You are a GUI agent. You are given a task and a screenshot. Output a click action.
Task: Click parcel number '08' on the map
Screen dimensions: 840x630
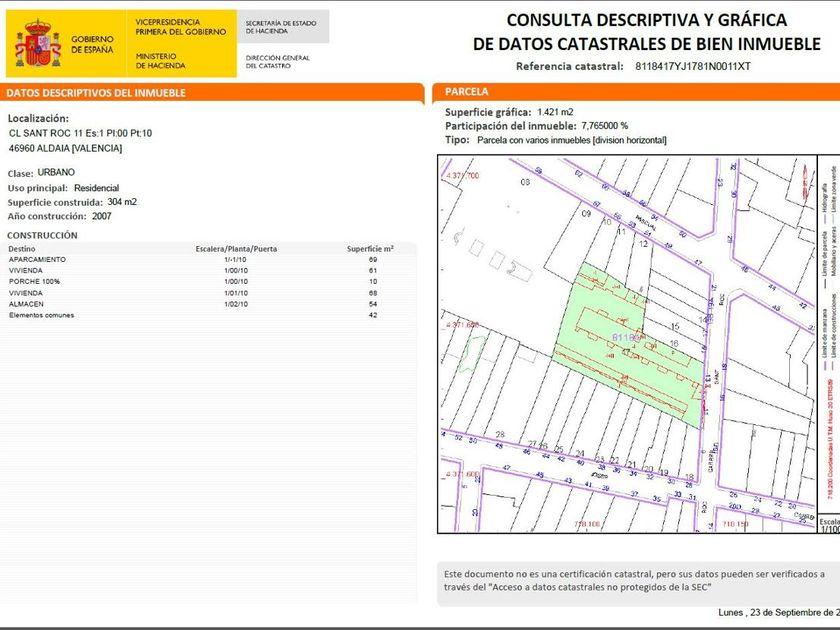(x=526, y=182)
